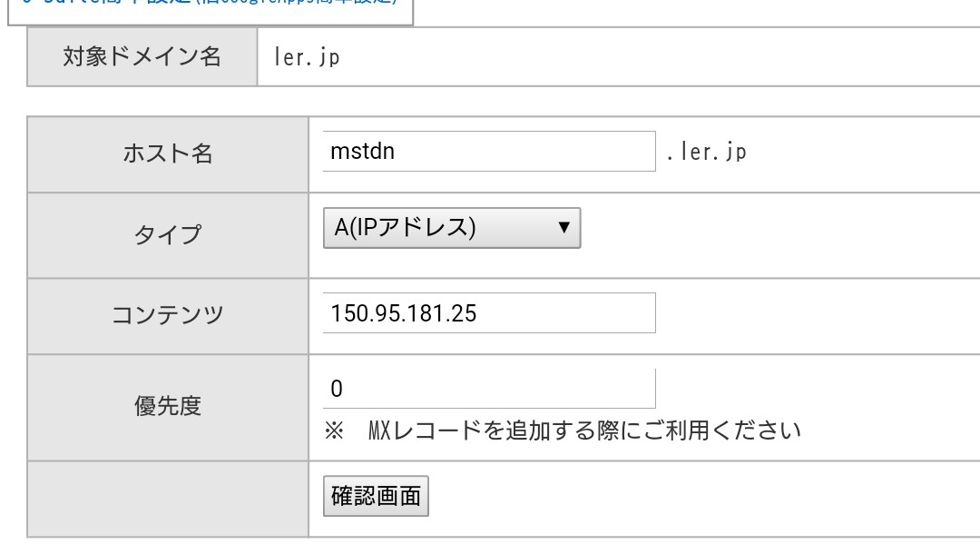This screenshot has height=554, width=980.
Task: Click the コンテンツ row label
Action: (168, 315)
